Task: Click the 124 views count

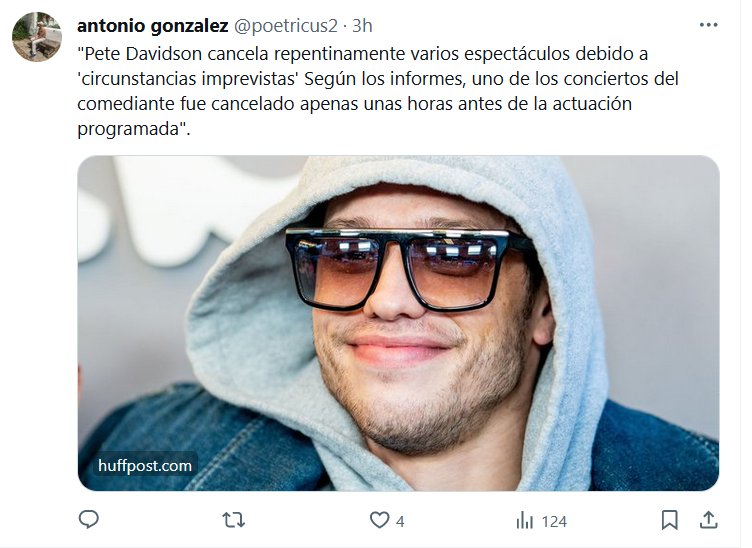Action: point(554,521)
